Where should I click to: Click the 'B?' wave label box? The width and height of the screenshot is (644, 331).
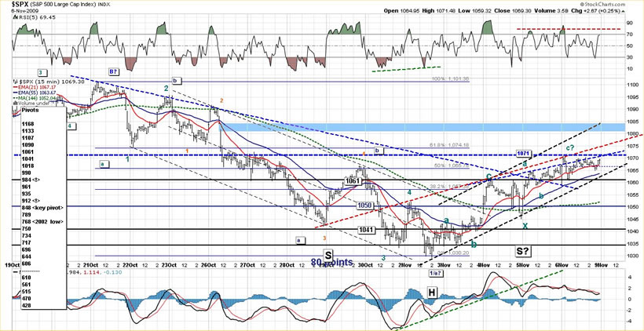[113, 71]
